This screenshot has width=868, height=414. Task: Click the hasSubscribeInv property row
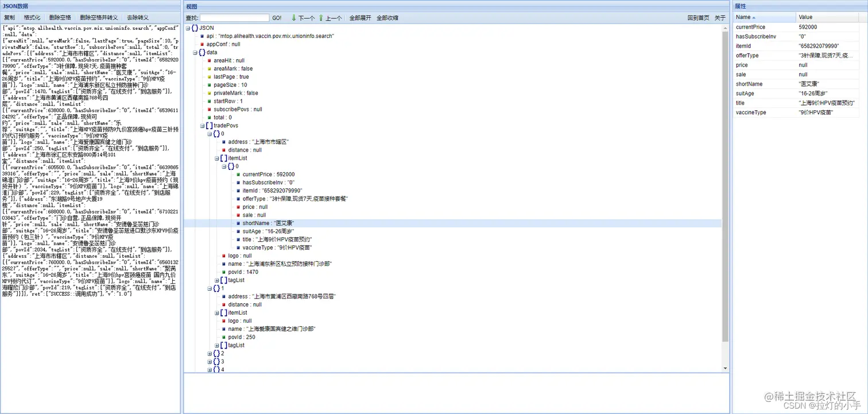(x=796, y=36)
